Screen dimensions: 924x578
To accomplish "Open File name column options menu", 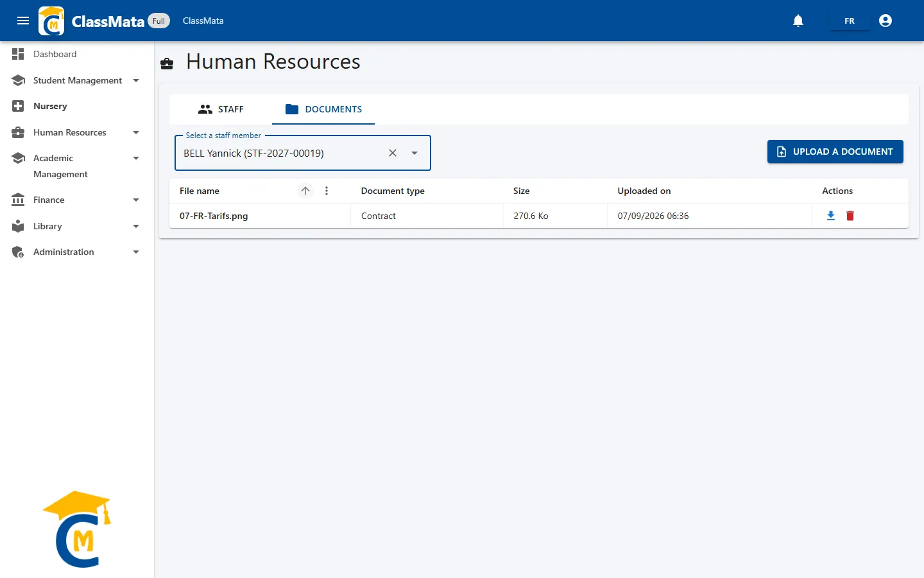I will pyautogui.click(x=327, y=191).
